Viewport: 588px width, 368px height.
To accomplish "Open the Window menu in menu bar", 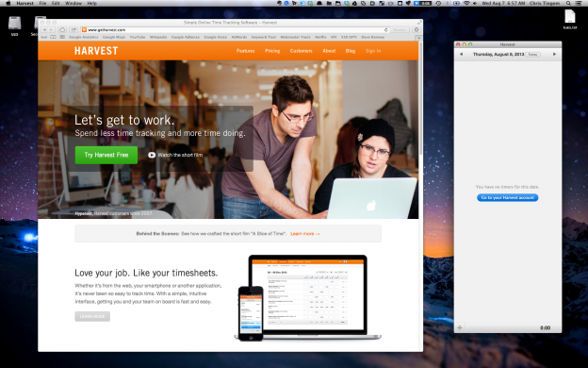I will (73, 3).
